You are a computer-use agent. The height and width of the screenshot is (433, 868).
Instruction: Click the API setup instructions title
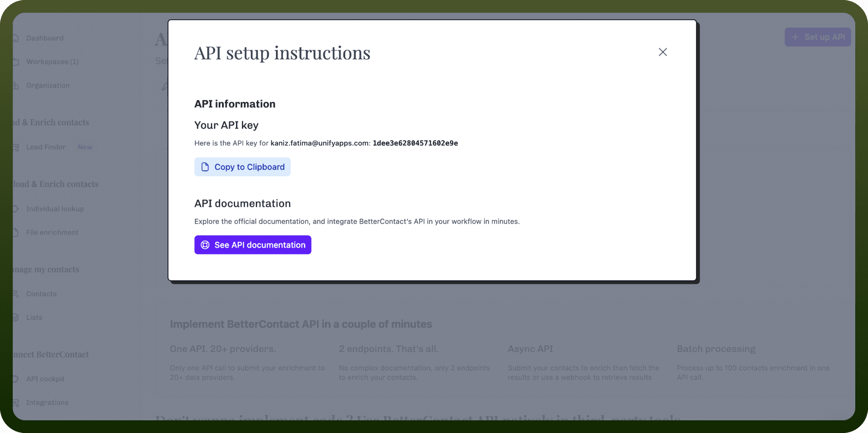pyautogui.click(x=282, y=53)
